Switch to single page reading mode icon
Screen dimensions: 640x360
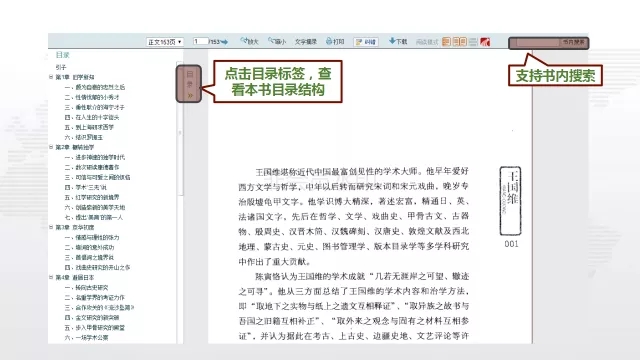click(446, 42)
